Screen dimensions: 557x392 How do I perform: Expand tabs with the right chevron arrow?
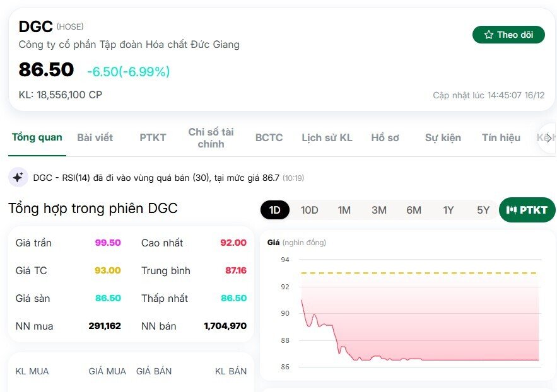coord(548,137)
